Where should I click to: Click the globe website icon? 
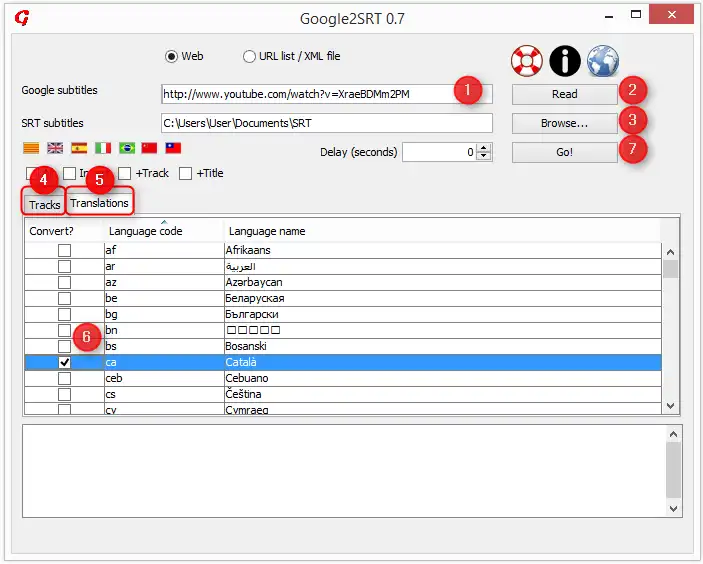[603, 61]
